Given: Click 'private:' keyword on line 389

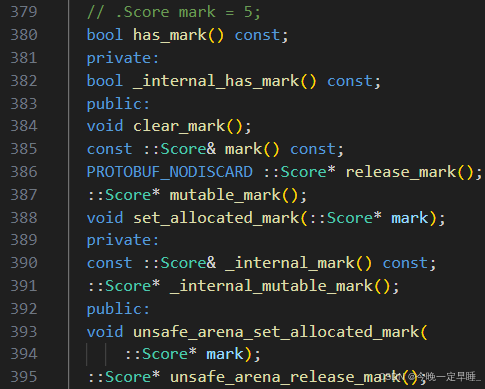Looking at the screenshot, I should 123,240.
